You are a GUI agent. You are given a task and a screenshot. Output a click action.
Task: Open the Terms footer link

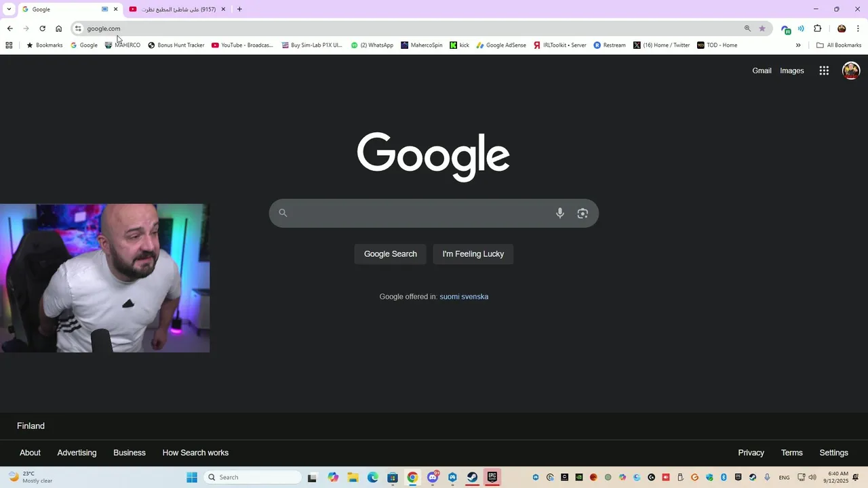[x=791, y=453]
